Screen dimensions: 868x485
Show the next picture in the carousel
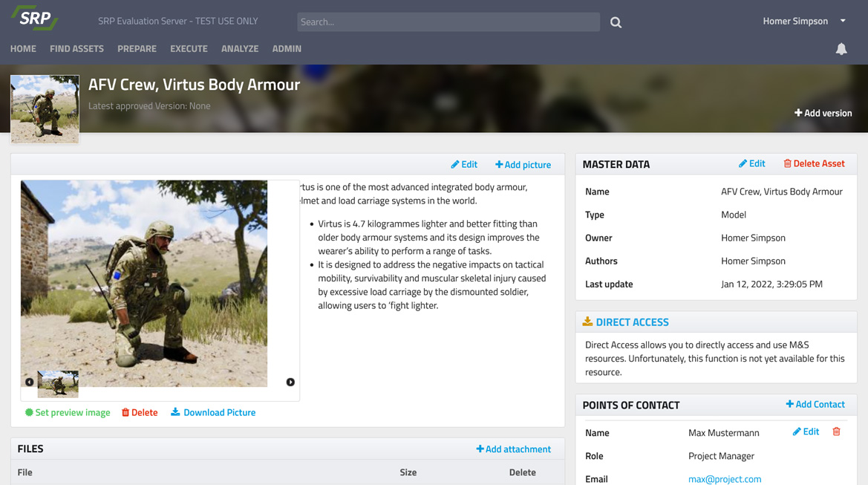(x=290, y=382)
